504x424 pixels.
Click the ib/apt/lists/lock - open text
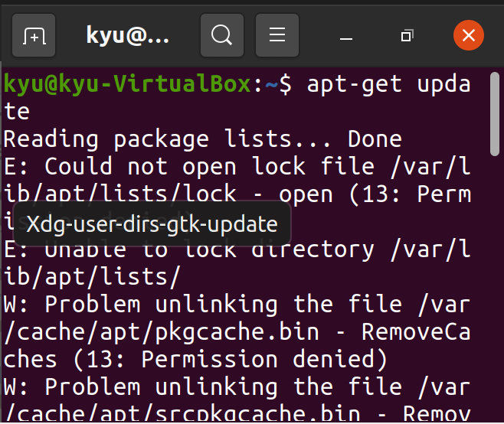pos(169,194)
